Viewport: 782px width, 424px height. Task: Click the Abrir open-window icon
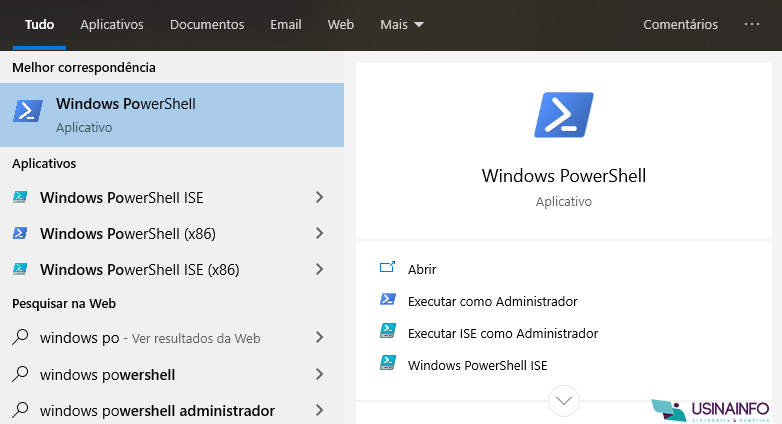tap(388, 268)
